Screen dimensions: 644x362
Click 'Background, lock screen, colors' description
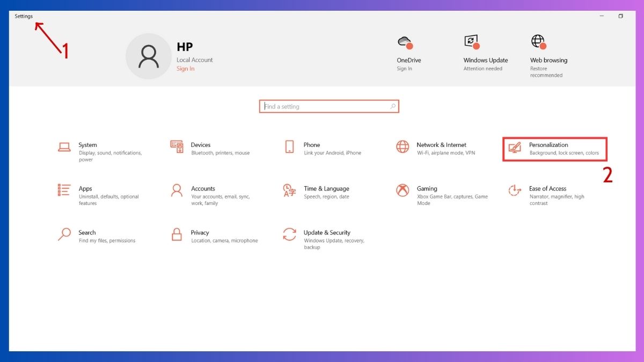coord(564,153)
